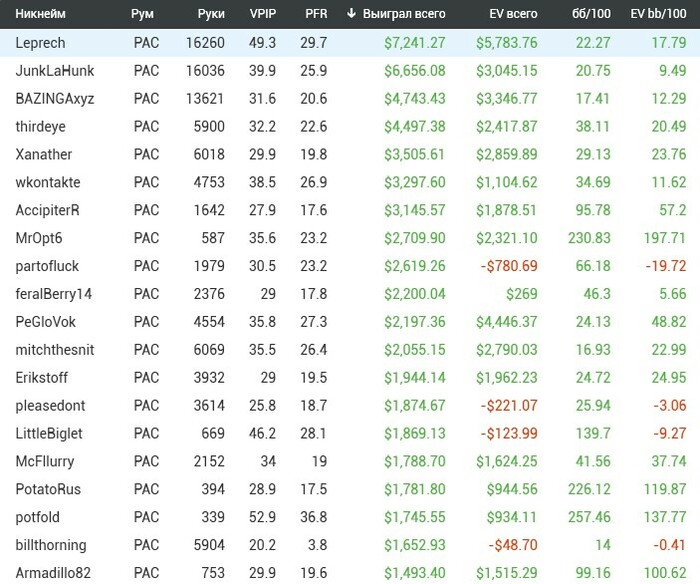Select LittleBiglet's nickname

click(49, 434)
